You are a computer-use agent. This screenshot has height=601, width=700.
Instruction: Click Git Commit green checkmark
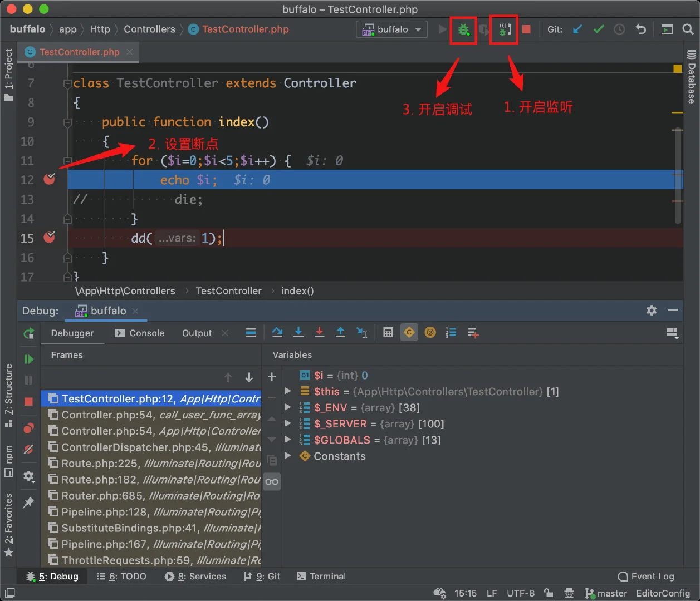[x=599, y=29]
